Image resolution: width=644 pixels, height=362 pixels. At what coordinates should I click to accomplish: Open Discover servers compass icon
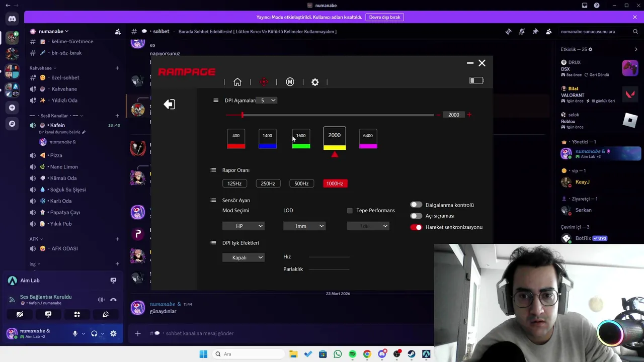pyautogui.click(x=12, y=124)
